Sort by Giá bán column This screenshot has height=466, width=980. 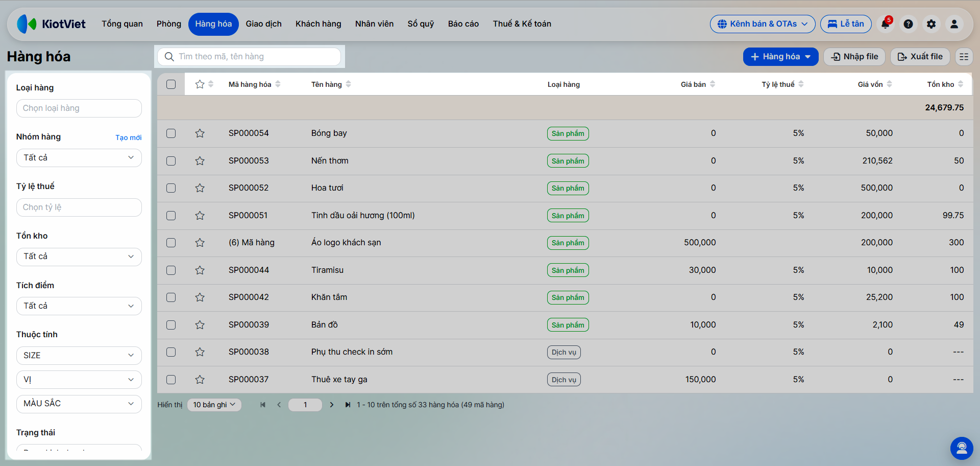698,84
